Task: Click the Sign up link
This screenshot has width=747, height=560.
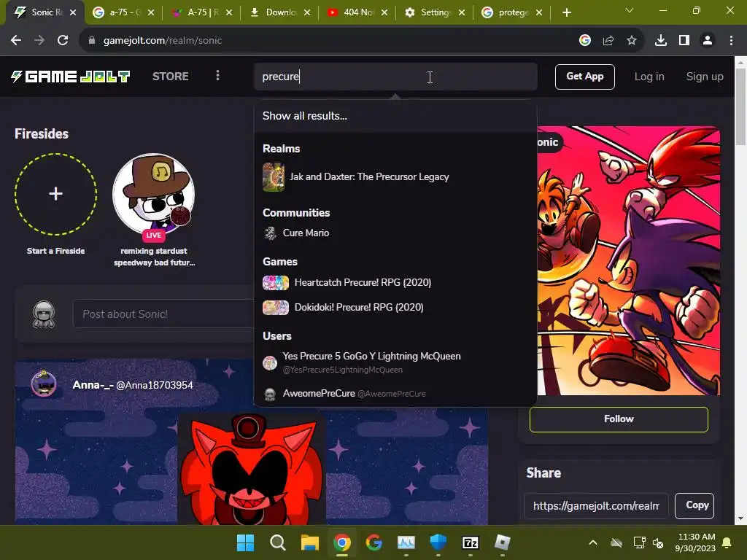Action: tap(705, 77)
